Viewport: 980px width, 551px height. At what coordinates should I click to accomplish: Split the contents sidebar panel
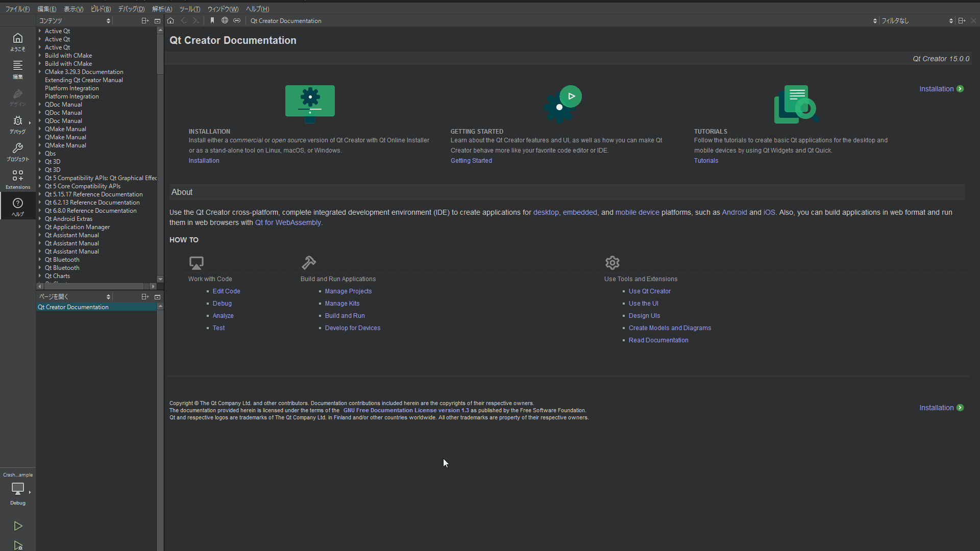[x=145, y=21]
